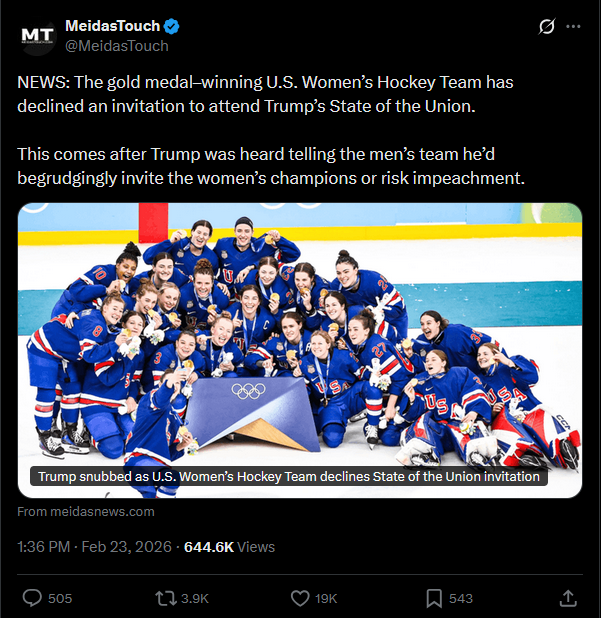601x618 pixels.
Task: Click the repost arrows icon
Action: click(165, 598)
